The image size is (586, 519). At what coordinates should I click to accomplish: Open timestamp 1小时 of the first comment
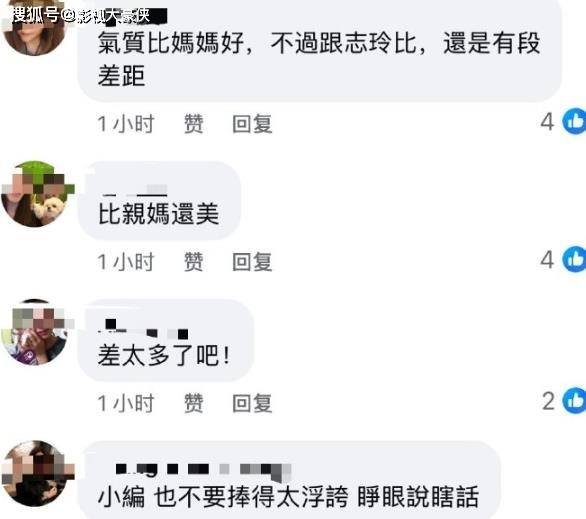click(x=126, y=124)
